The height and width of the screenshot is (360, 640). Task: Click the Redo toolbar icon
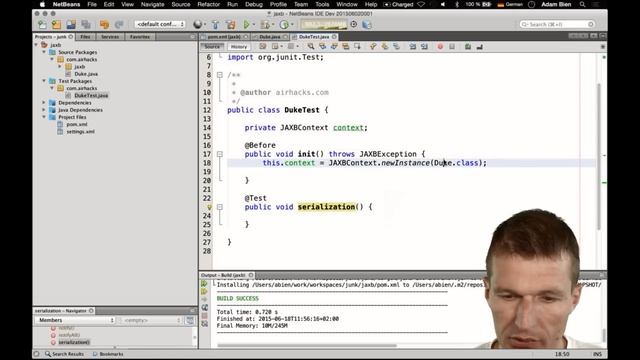point(119,24)
